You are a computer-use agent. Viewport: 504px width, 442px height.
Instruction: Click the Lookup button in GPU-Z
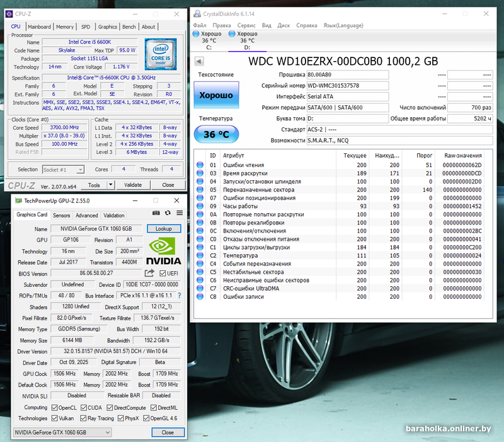tap(164, 229)
